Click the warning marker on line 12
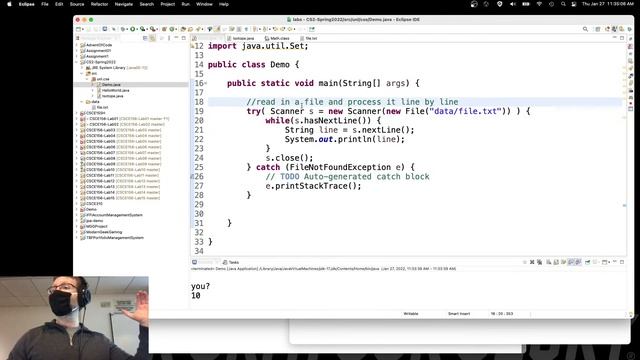 [192, 46]
